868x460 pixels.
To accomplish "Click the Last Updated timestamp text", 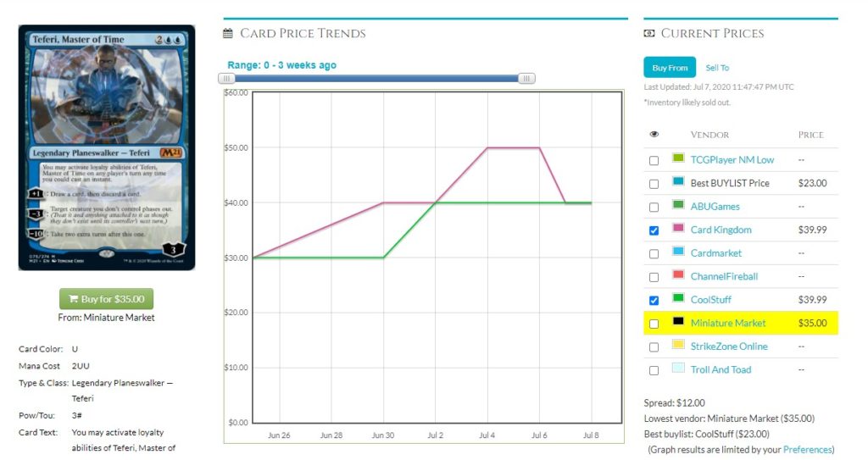I will 719,87.
